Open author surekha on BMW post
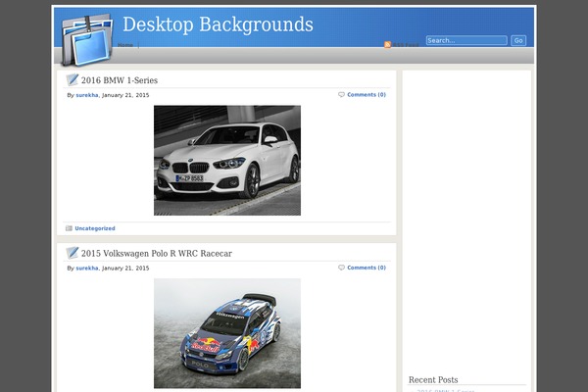The height and width of the screenshot is (392, 588). 87,95
